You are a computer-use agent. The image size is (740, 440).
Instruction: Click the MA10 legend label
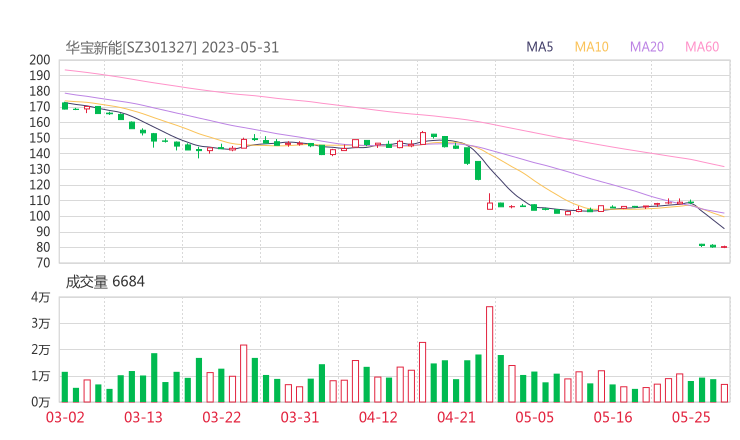pyautogui.click(x=591, y=47)
